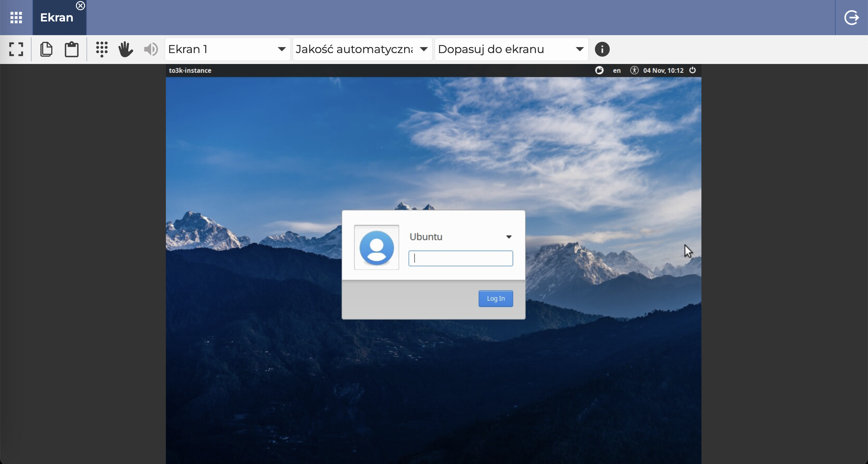Viewport: 868px width, 464px height.
Task: Open the info icon in toolbar
Action: pos(602,49)
